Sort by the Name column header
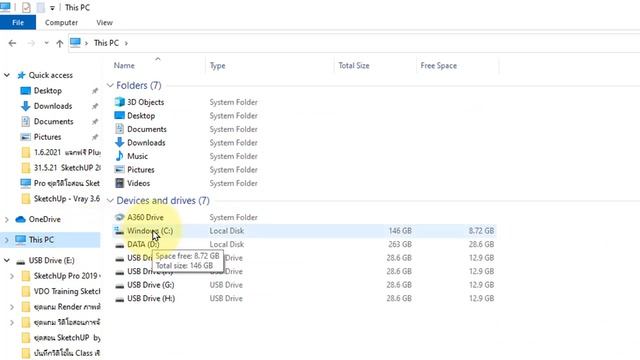 click(124, 65)
